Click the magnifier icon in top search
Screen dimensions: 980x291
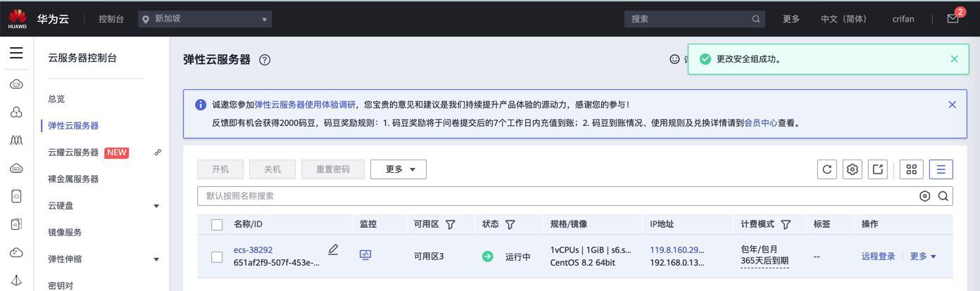756,19
